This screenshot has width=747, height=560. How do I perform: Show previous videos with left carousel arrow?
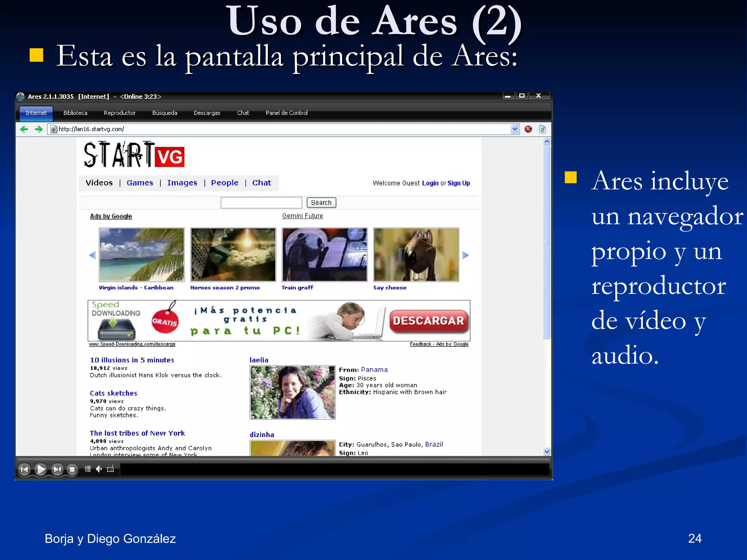click(92, 255)
